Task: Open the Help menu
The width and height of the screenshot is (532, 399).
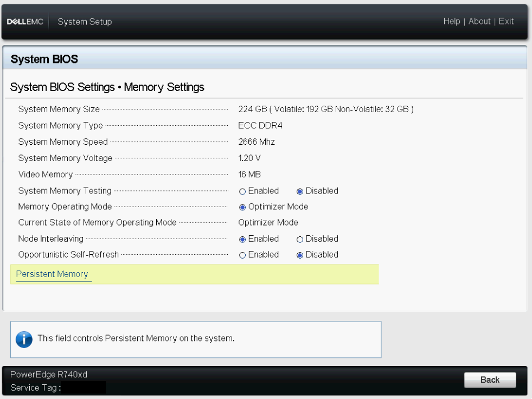Action: pyautogui.click(x=451, y=22)
